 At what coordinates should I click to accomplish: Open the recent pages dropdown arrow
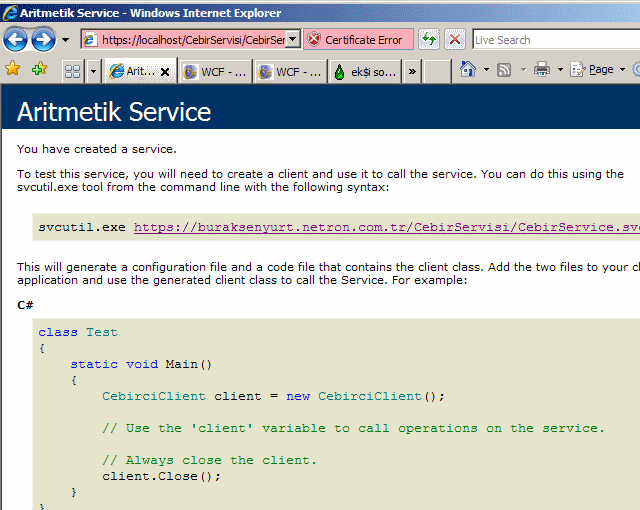(x=66, y=40)
